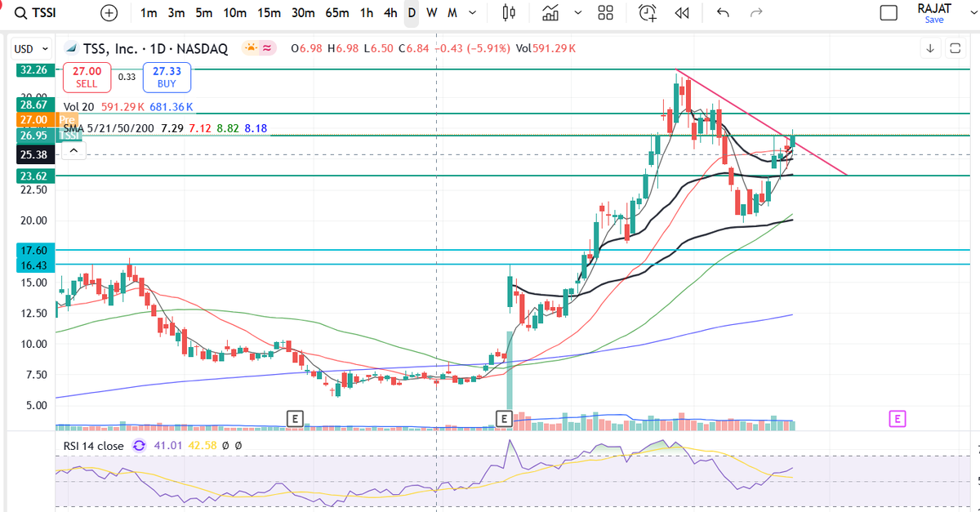The width and height of the screenshot is (980, 512).
Task: Click the undo arrow icon
Action: (x=722, y=13)
